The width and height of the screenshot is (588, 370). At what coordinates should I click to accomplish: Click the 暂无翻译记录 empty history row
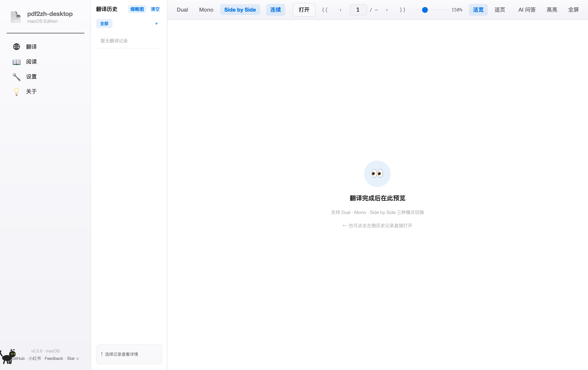129,41
